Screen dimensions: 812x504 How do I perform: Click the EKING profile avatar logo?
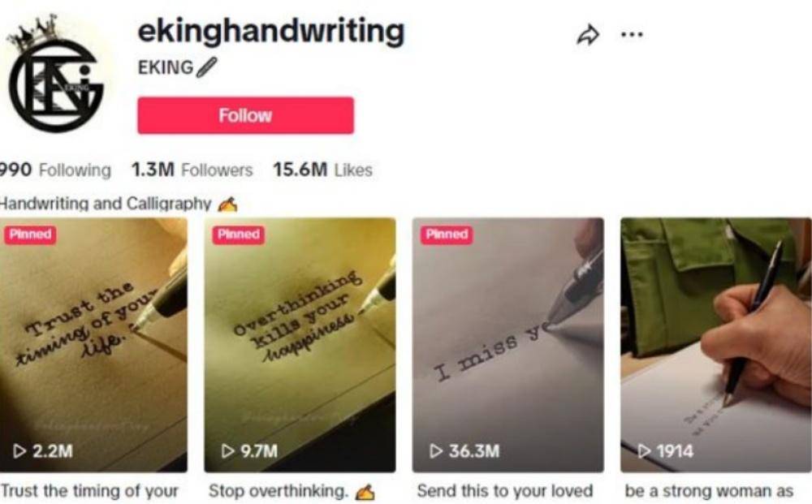click(56, 74)
